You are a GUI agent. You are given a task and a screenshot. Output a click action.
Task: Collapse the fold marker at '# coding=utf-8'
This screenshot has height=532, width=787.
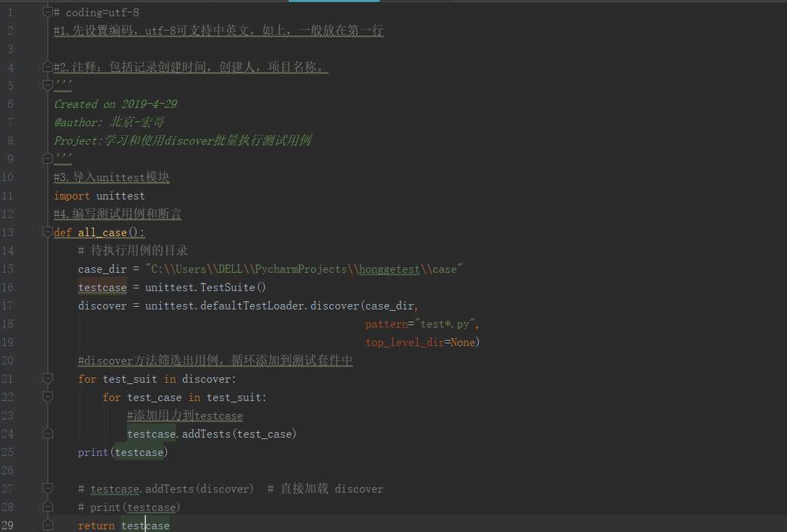48,12
